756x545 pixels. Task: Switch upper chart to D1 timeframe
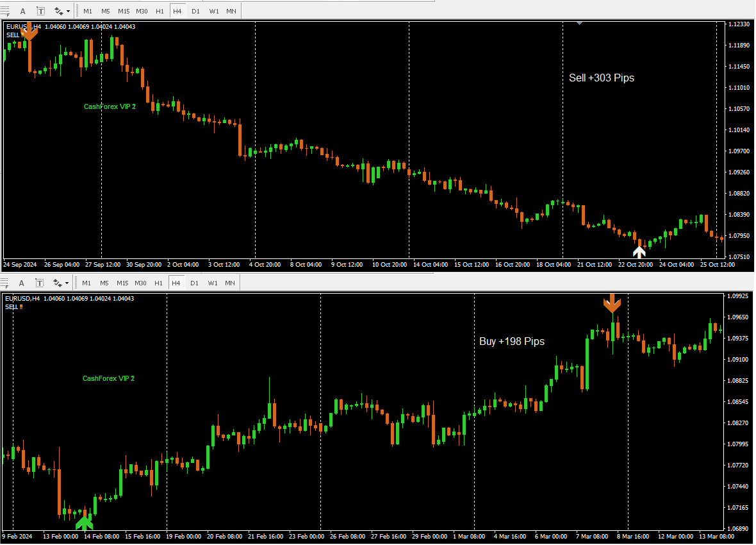[x=195, y=11]
